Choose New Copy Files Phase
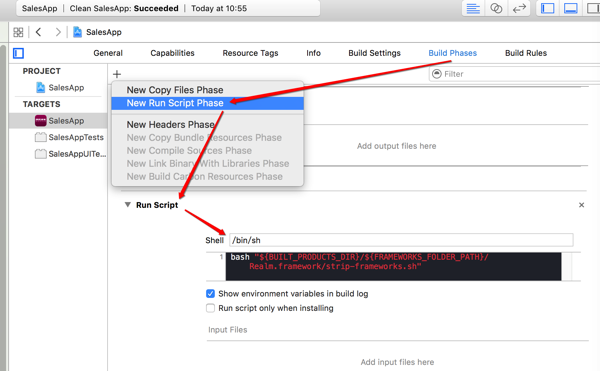The width and height of the screenshot is (600, 371). coord(207,90)
